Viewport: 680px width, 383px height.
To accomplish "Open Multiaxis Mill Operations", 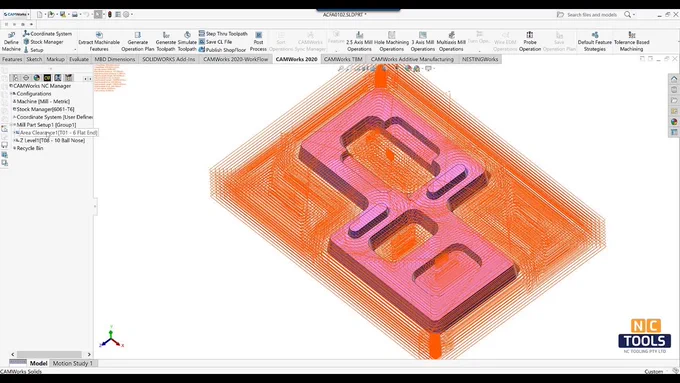I will 451,42.
